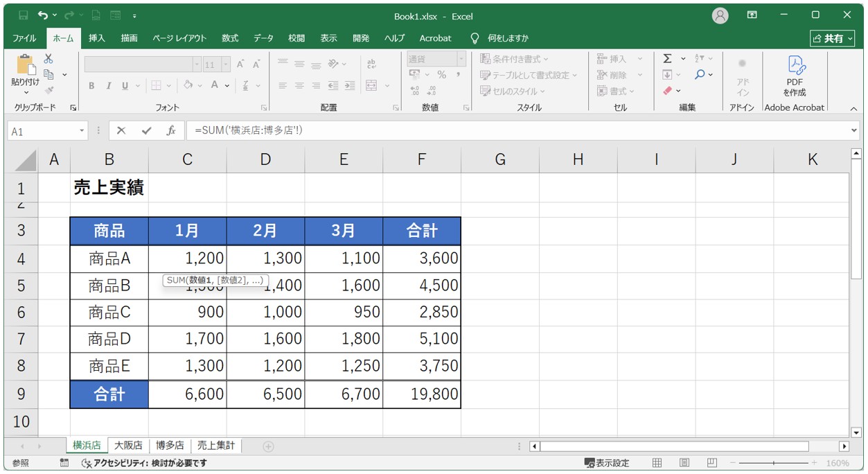This screenshot has height=474, width=868.
Task: Open the Name Box dropdown arrow
Action: point(82,131)
